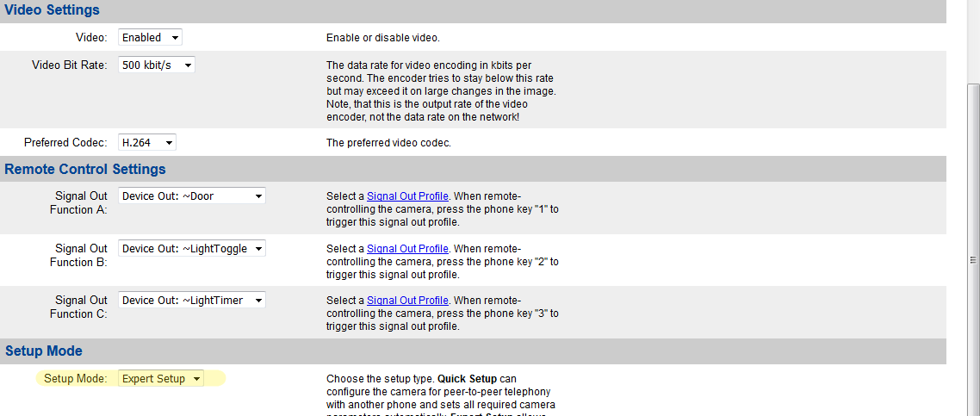Follow Signal Out Profile link for key "1"
This screenshot has width=980, height=416.
407,196
